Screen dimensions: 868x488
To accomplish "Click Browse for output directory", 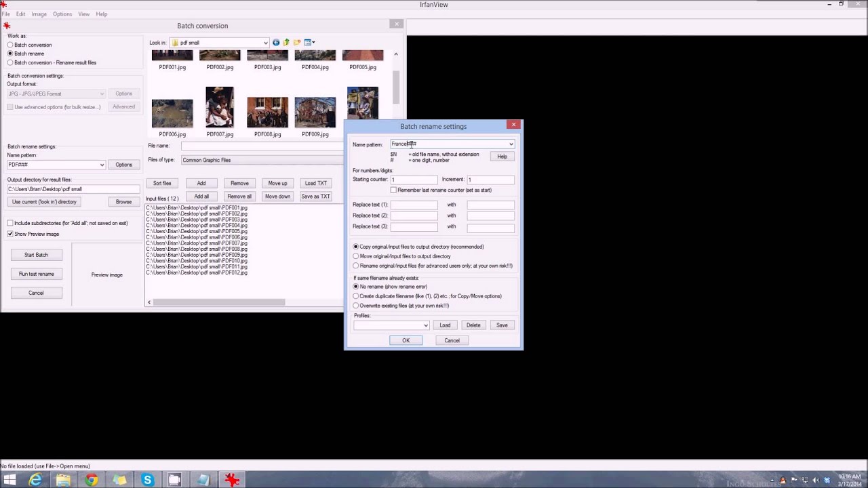I will coord(123,202).
